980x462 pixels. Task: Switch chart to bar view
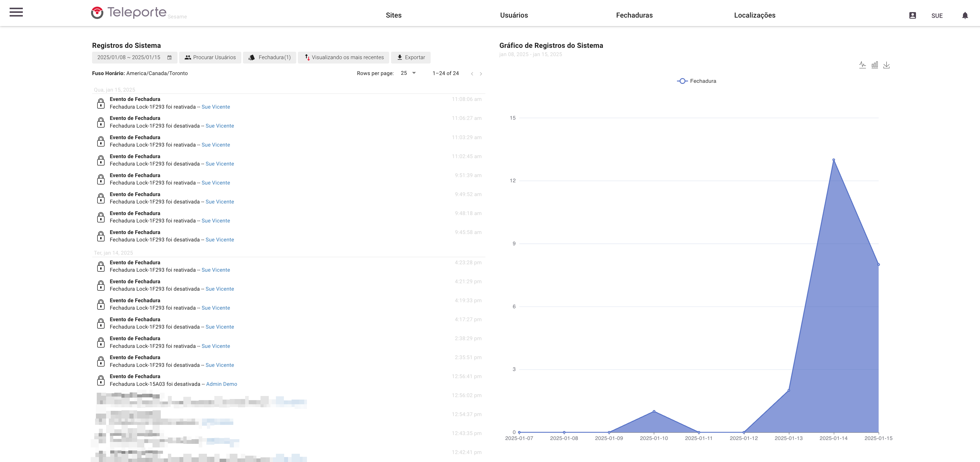point(875,65)
